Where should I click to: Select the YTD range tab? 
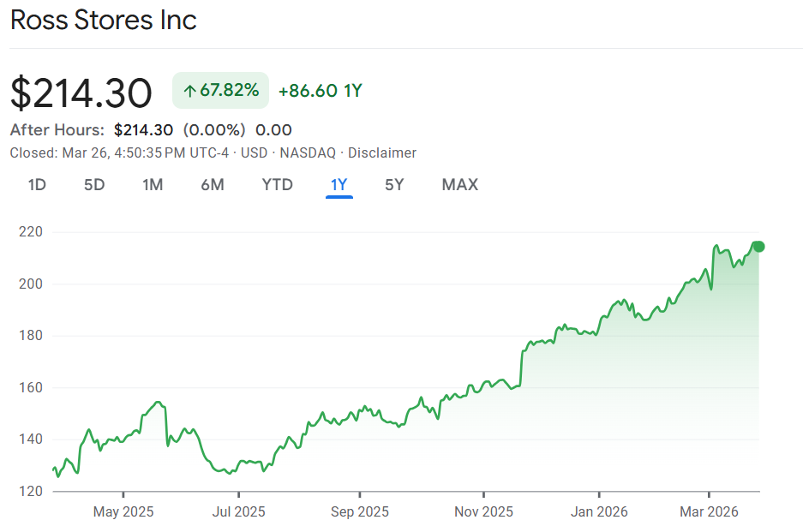click(277, 184)
